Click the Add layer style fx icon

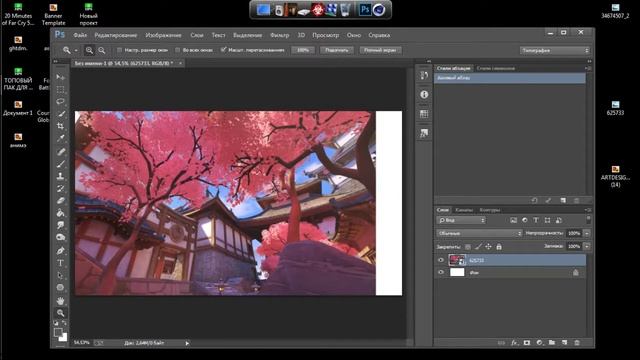pos(514,343)
